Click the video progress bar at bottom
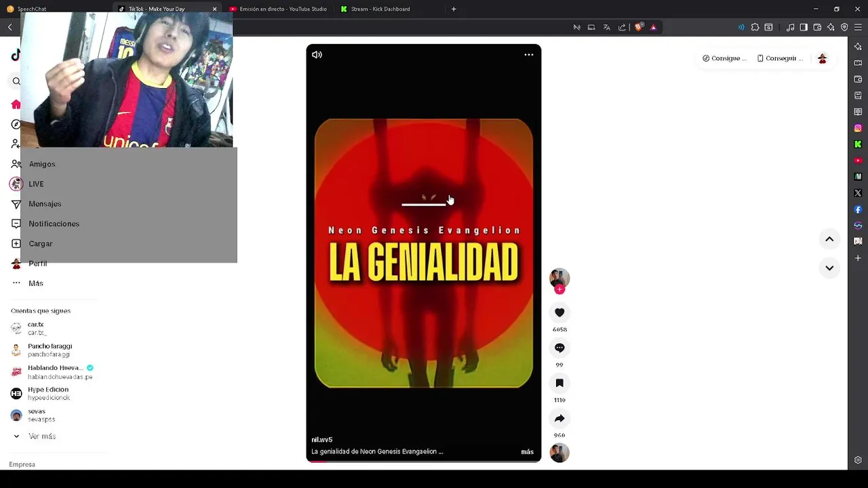 (424, 461)
